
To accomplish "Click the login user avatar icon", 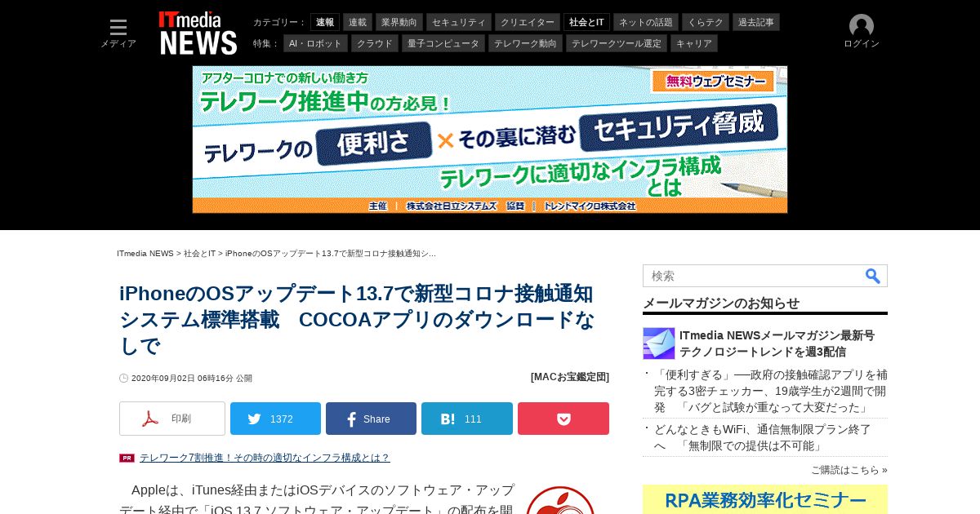I will pyautogui.click(x=862, y=26).
